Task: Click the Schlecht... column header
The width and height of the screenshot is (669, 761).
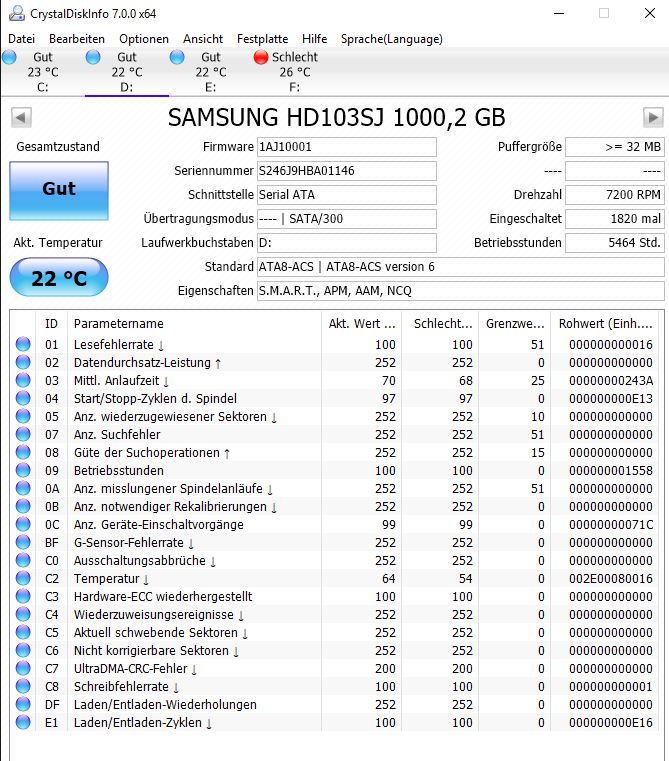Action: (x=441, y=324)
